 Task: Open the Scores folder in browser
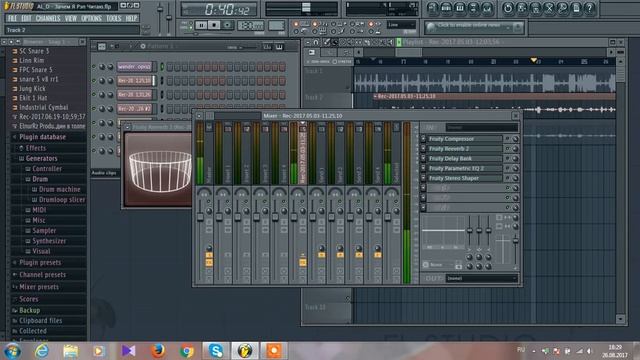point(28,299)
